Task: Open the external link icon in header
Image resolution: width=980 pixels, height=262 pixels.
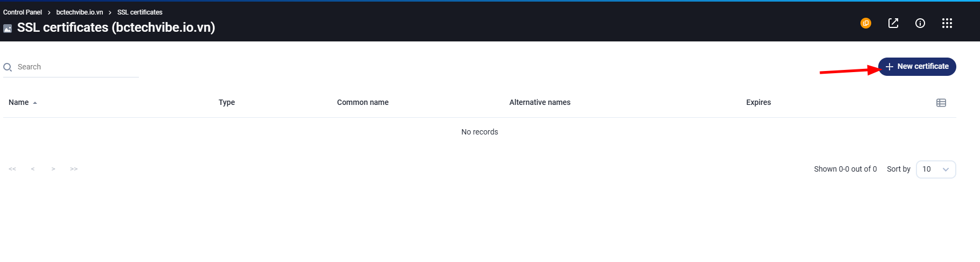Action: 893,23
